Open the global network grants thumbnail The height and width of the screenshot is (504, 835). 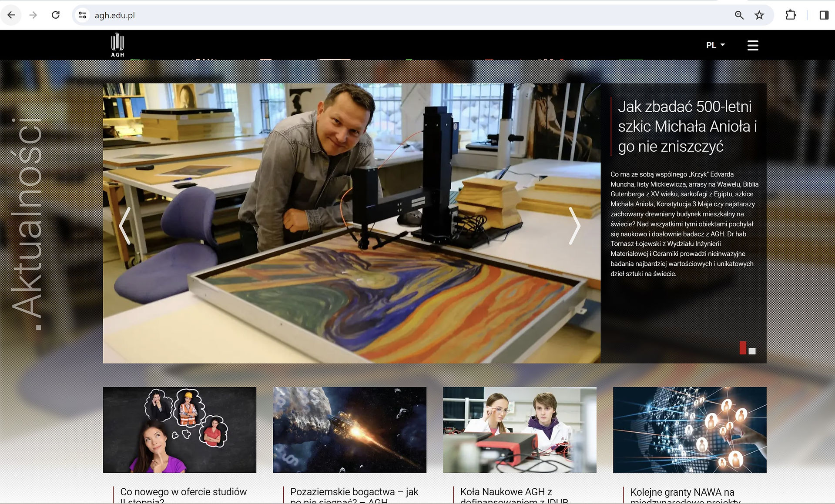(x=690, y=430)
